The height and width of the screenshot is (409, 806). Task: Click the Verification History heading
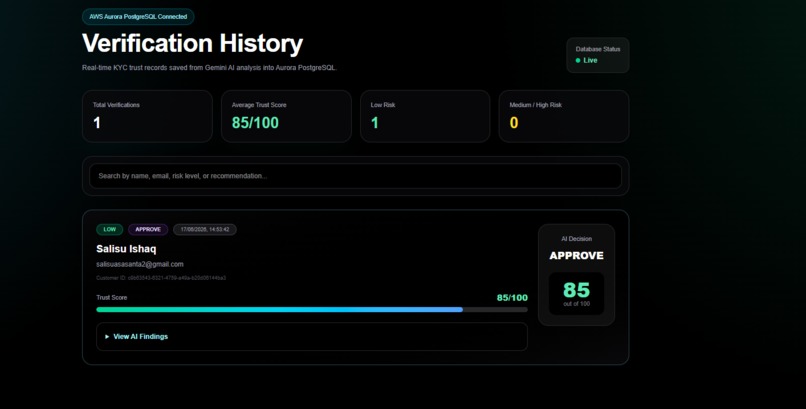192,43
